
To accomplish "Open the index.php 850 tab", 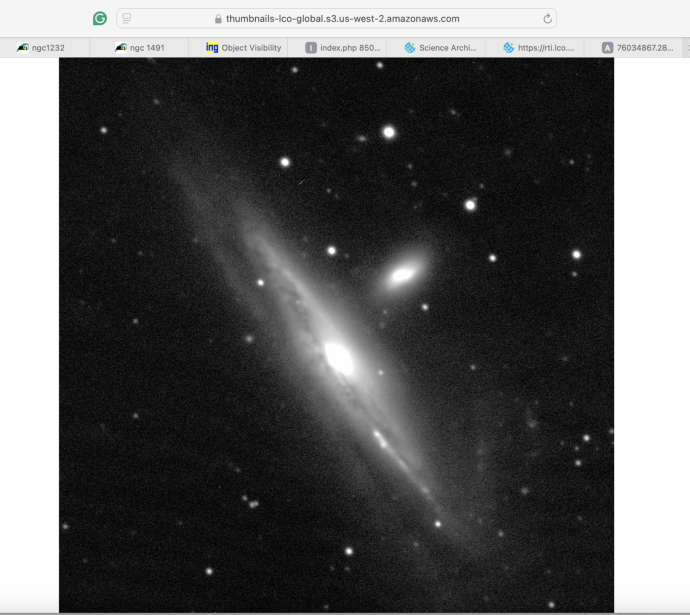I will pyautogui.click(x=337, y=48).
